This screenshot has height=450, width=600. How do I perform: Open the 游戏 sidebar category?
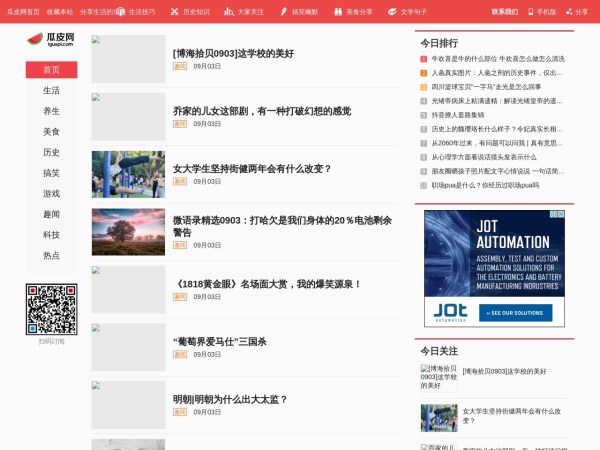pyautogui.click(x=51, y=194)
